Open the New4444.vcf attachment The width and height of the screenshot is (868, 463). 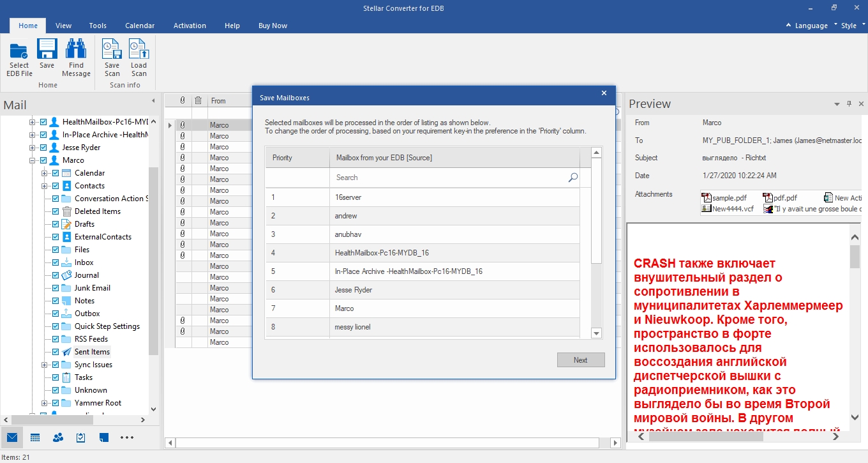coord(727,208)
